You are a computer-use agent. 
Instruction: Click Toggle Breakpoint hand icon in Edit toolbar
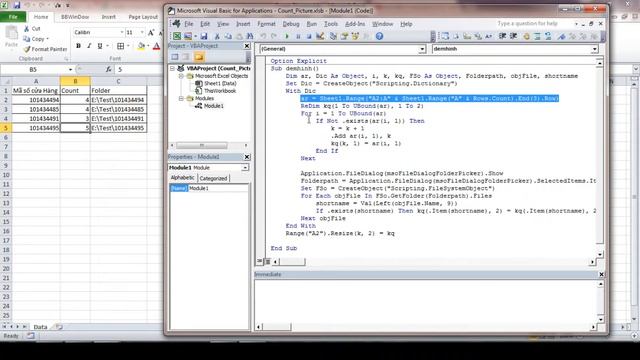[526, 36]
